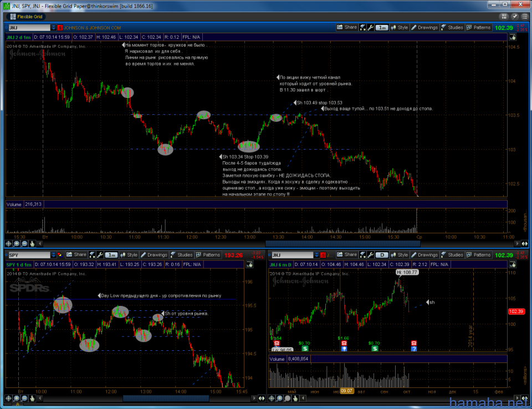This screenshot has width=532, height=409.
Task: Click crosshair pan icon under top JNJ chart
Action: click(8, 244)
